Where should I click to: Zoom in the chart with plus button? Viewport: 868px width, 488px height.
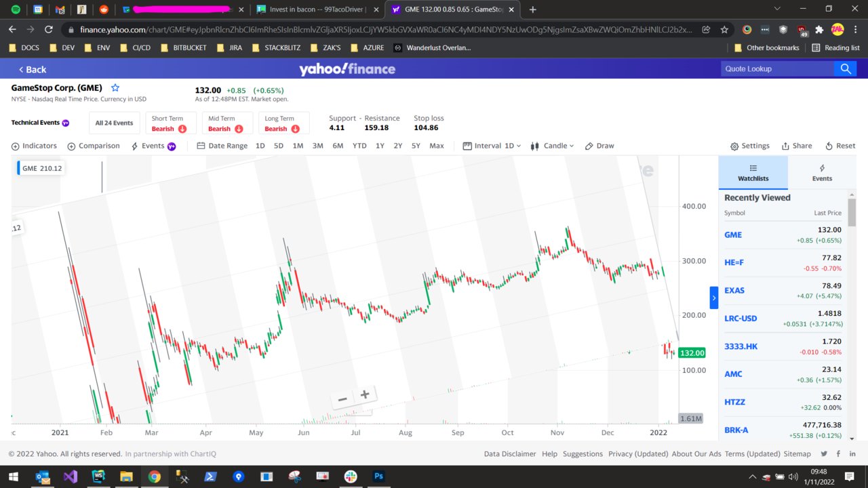click(365, 394)
